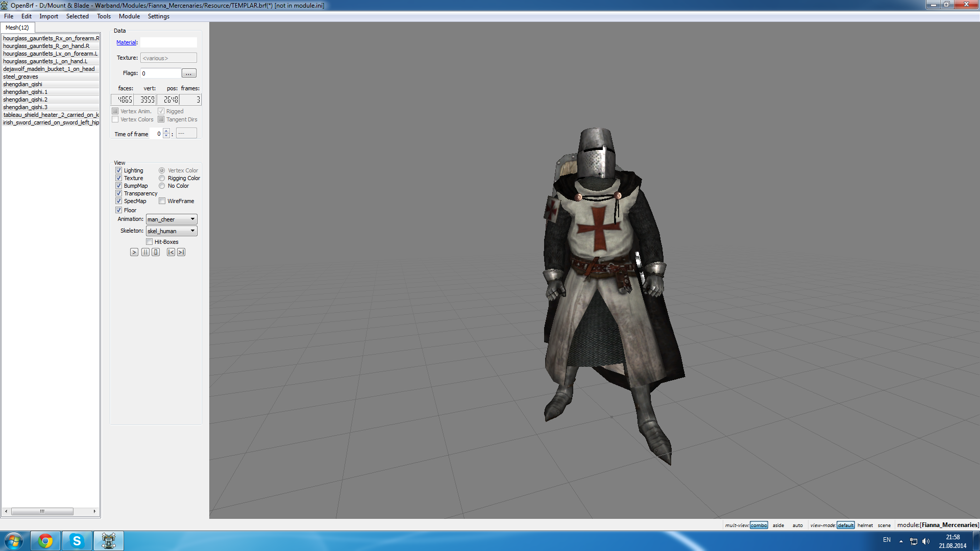Open Skype from the taskbar

click(77, 541)
